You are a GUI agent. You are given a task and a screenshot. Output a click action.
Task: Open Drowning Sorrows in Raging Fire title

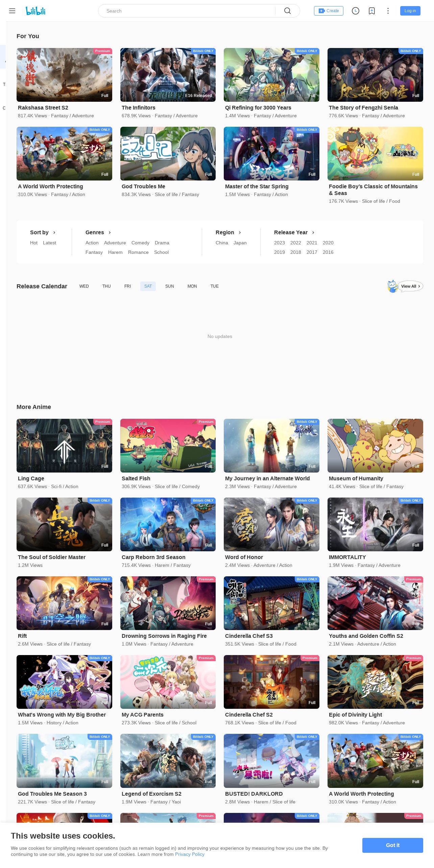coord(164,636)
